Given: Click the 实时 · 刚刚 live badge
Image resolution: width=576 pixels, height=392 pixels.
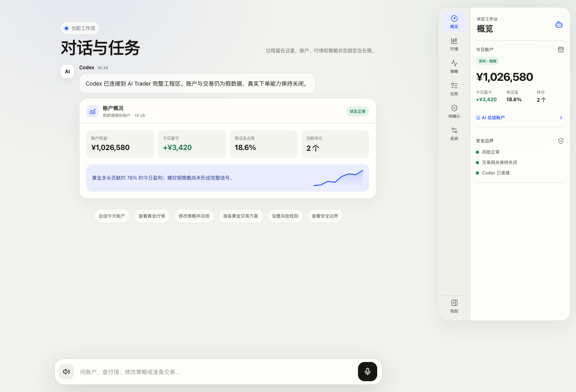Looking at the screenshot, I should coord(488,61).
